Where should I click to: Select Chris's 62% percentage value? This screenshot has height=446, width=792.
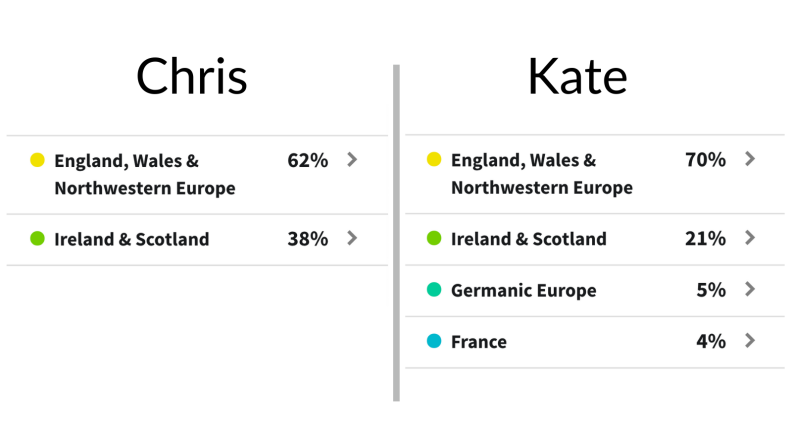[x=308, y=161]
